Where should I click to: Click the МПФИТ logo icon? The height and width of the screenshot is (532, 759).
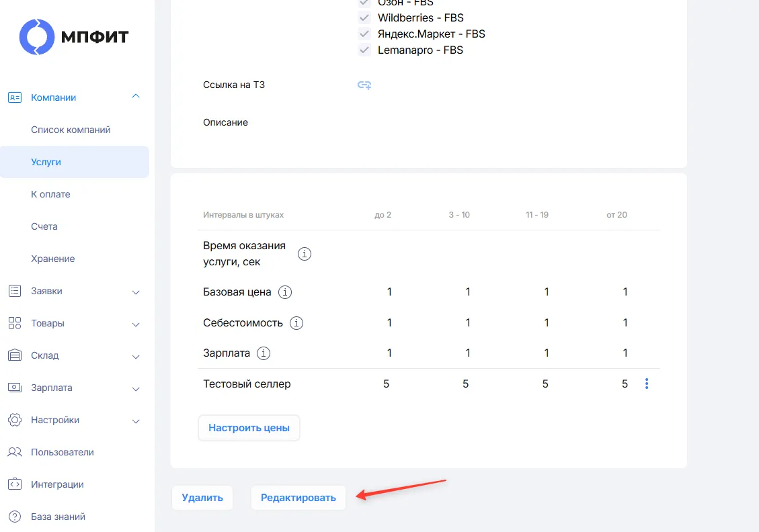(37, 37)
